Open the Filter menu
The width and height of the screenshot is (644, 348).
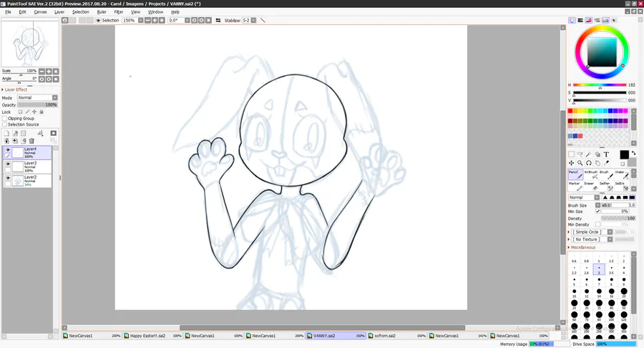pyautogui.click(x=119, y=12)
